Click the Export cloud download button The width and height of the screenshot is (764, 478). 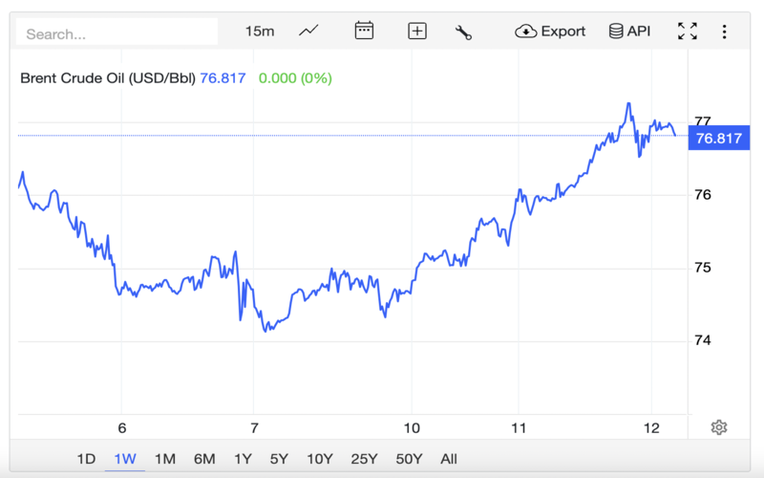click(550, 31)
